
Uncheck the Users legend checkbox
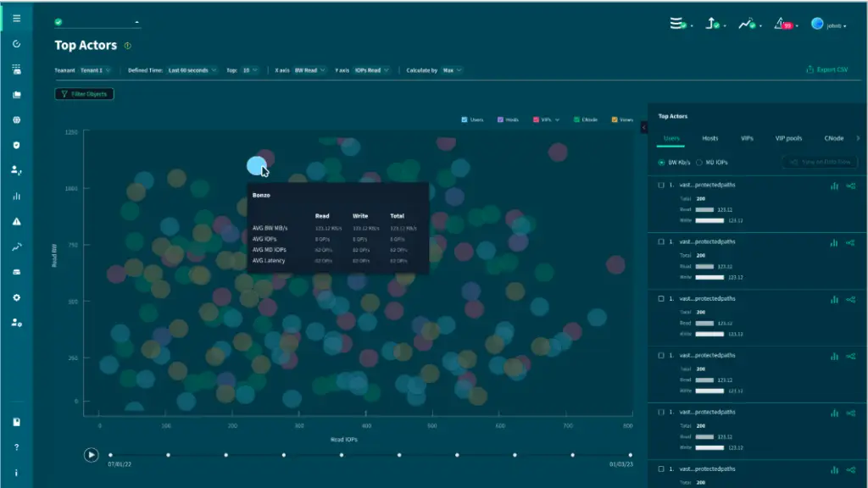pyautogui.click(x=465, y=120)
